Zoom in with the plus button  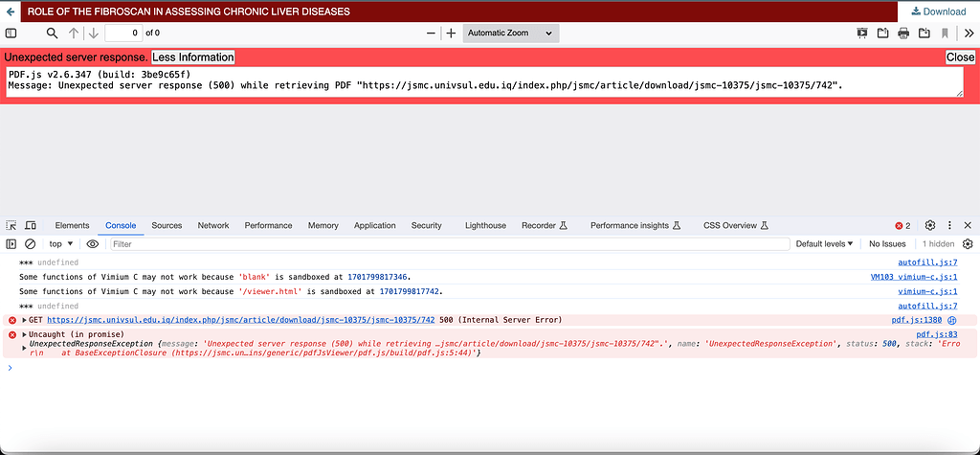[451, 34]
